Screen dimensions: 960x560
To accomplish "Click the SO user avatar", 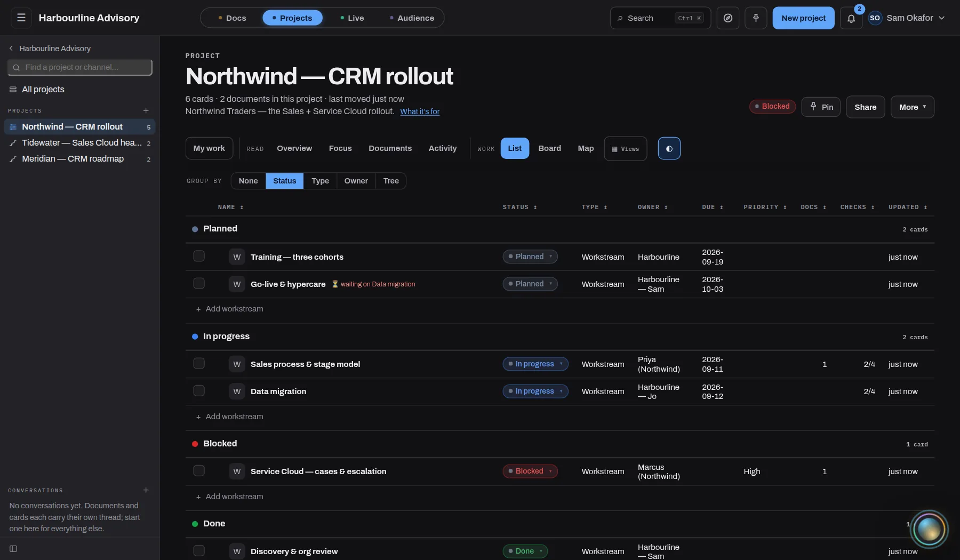I will [875, 18].
